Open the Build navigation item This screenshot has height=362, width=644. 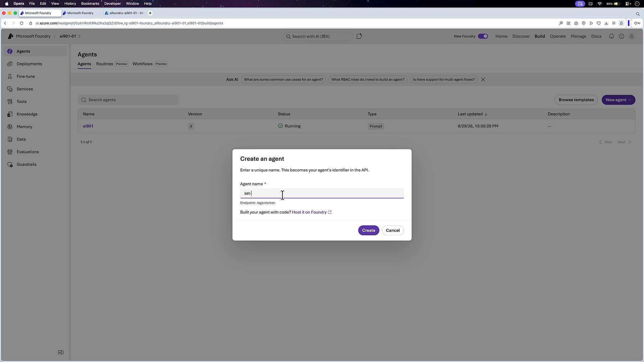[x=539, y=36]
